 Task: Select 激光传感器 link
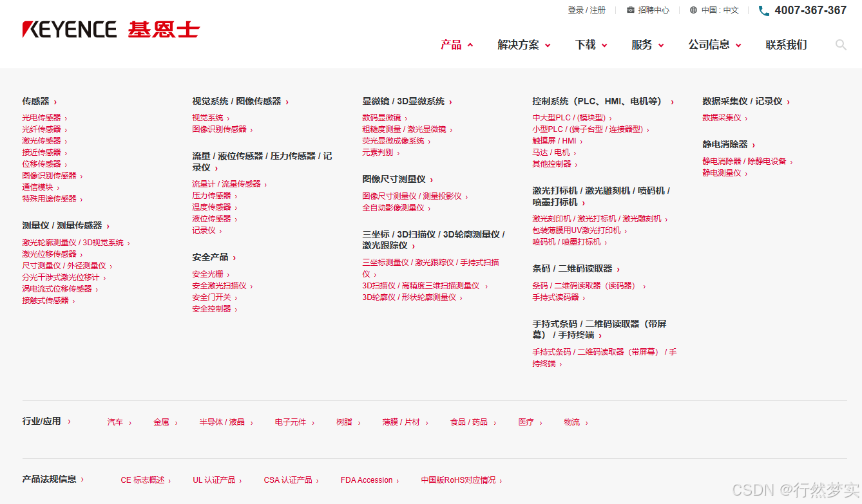[44, 141]
